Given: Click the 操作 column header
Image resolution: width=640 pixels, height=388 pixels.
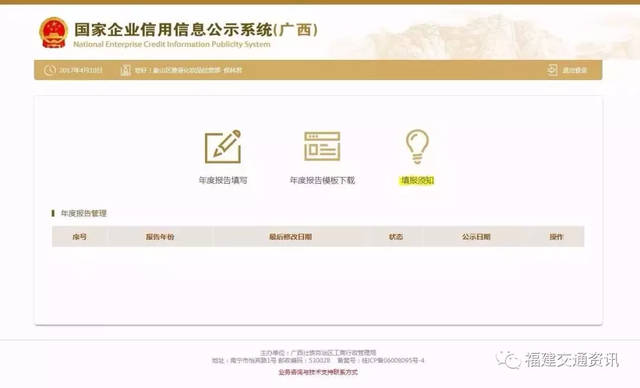Looking at the screenshot, I should click(556, 237).
